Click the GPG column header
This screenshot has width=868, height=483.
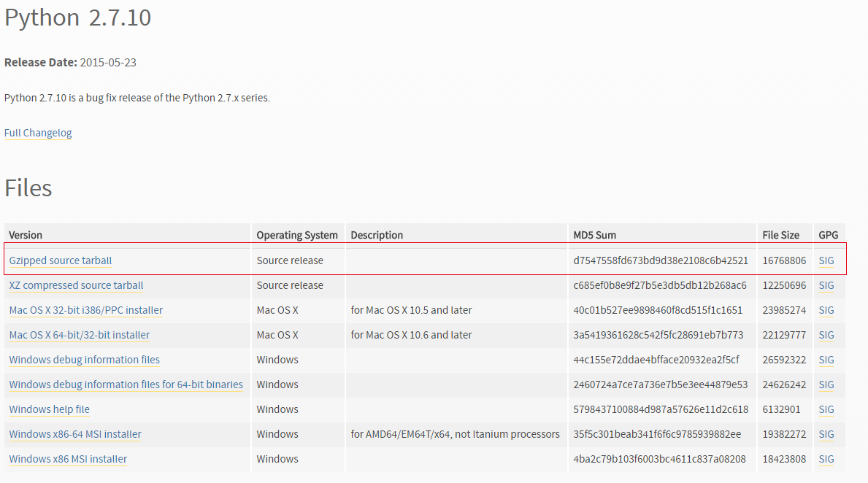click(x=828, y=235)
